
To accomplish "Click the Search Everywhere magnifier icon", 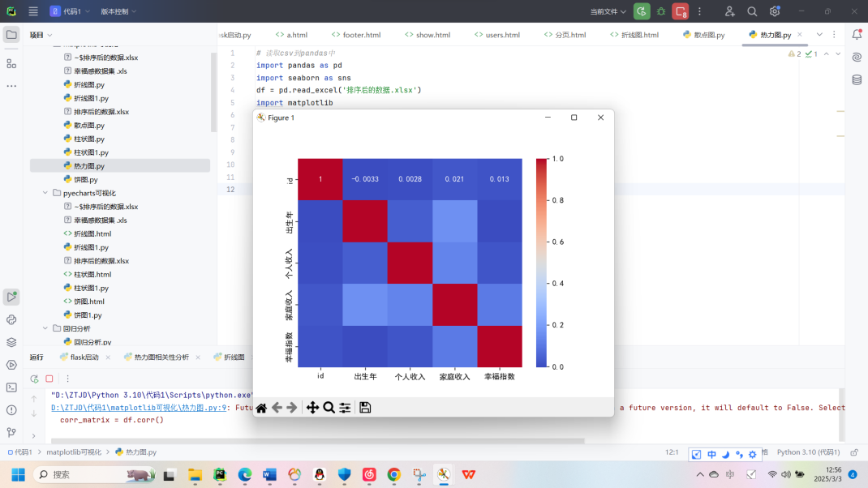I will (752, 11).
